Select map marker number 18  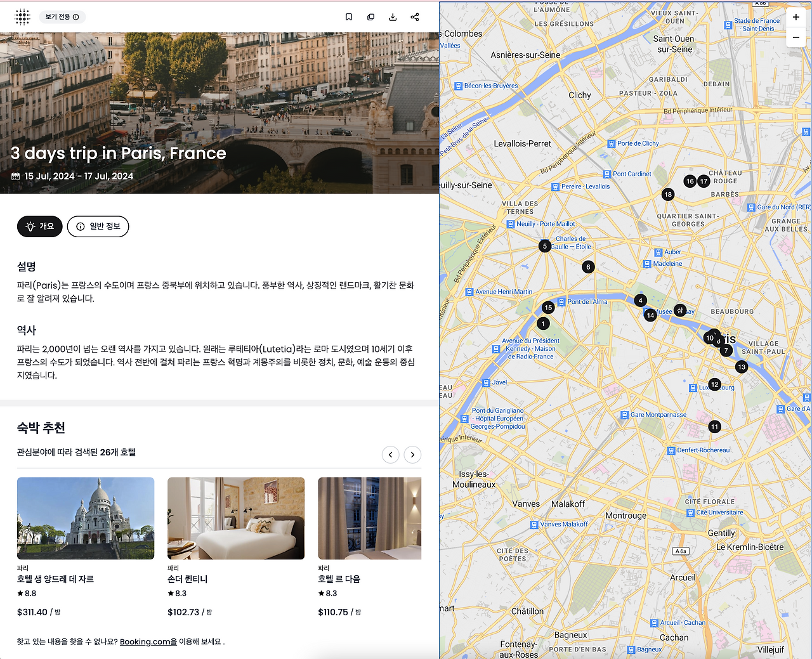(668, 195)
